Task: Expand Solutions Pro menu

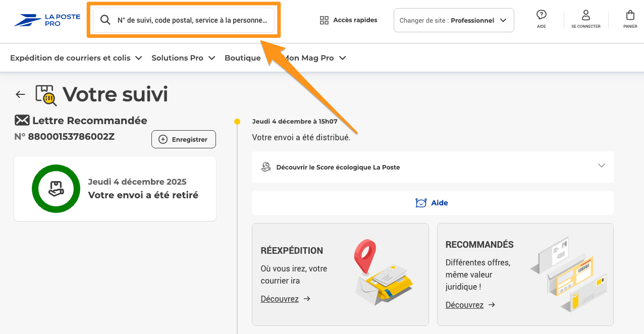Action: [184, 58]
